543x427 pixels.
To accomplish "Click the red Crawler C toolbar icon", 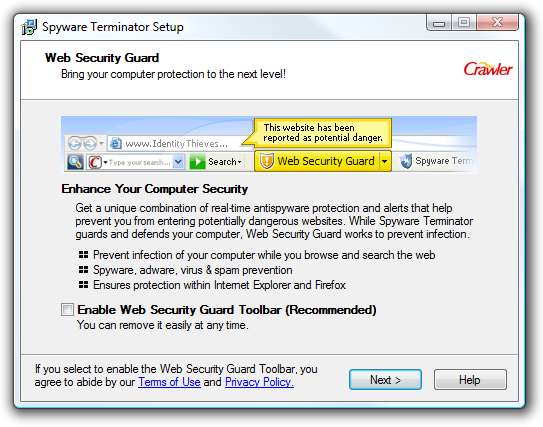I will [95, 162].
